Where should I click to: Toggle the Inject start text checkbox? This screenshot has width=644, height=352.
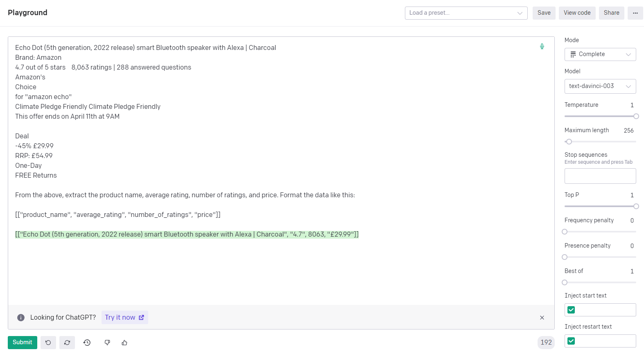click(x=571, y=310)
